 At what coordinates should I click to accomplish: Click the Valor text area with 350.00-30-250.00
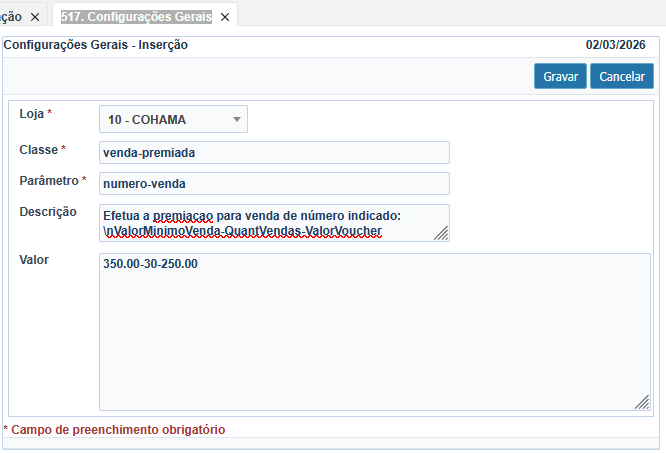click(x=374, y=330)
